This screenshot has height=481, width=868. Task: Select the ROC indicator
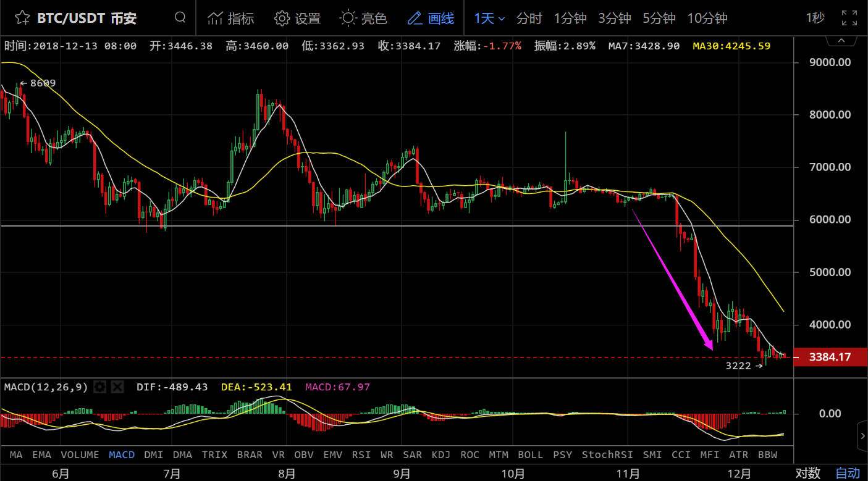tap(470, 455)
